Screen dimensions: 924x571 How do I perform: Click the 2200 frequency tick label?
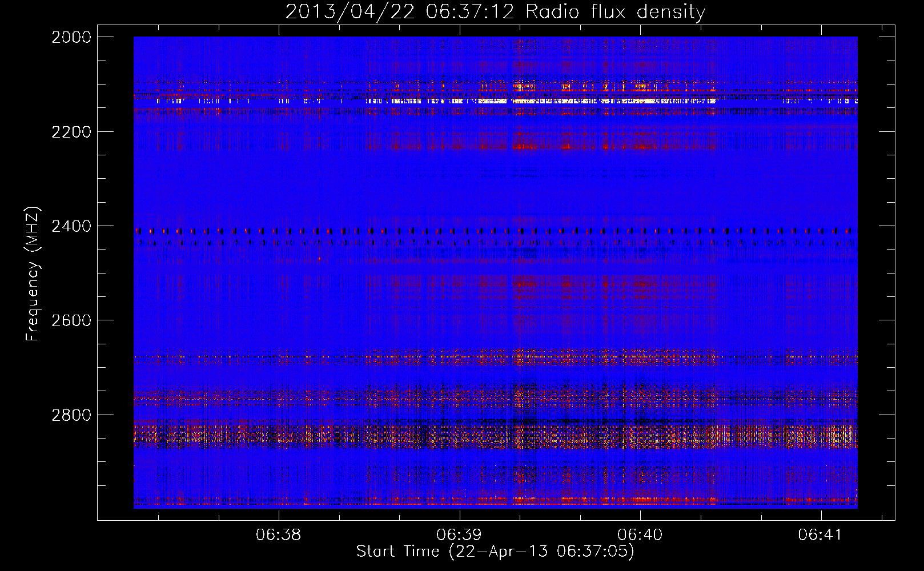pyautogui.click(x=71, y=132)
